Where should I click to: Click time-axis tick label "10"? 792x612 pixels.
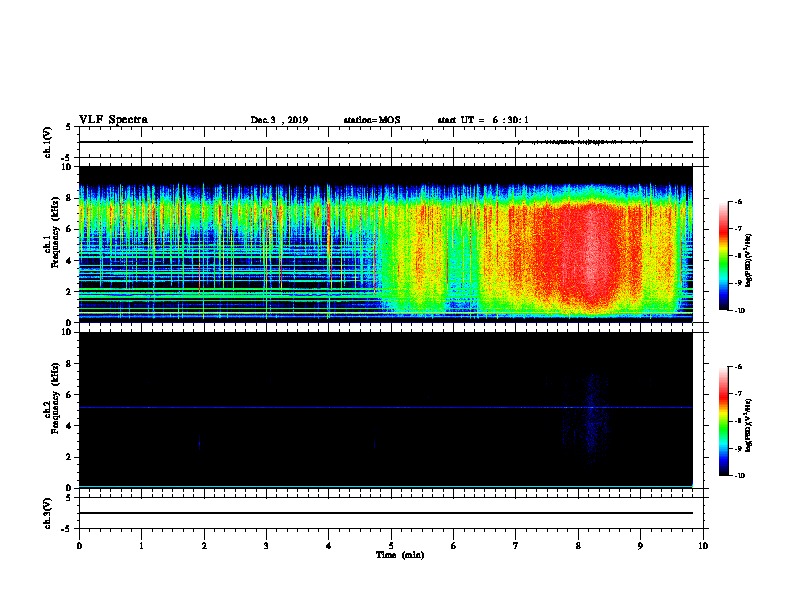pyautogui.click(x=703, y=546)
